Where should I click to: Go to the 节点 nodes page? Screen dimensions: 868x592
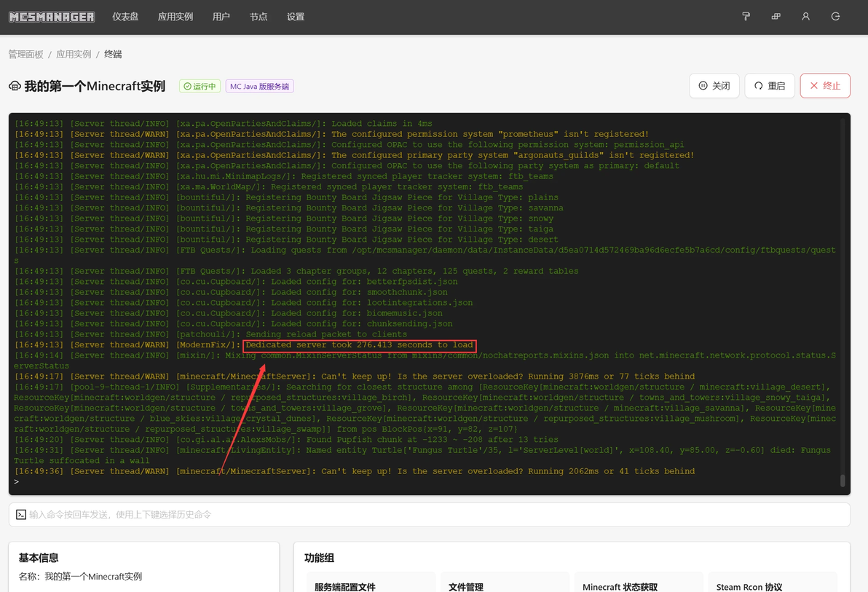pos(258,17)
